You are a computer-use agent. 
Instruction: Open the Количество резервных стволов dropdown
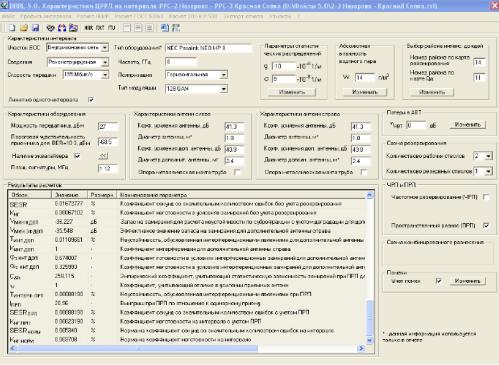coord(488,171)
